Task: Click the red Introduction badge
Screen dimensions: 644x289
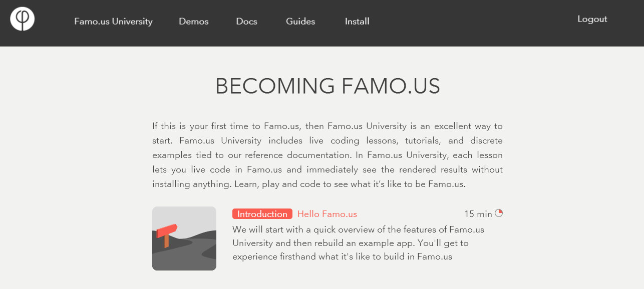Action: 262,214
